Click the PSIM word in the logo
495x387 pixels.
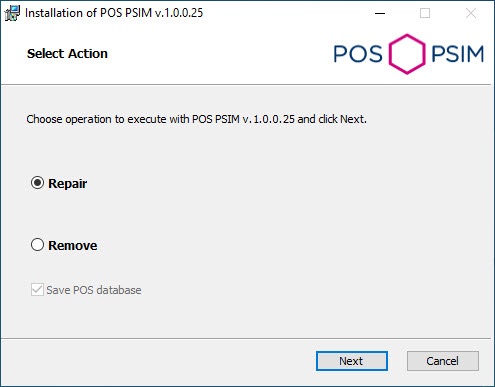(457, 54)
